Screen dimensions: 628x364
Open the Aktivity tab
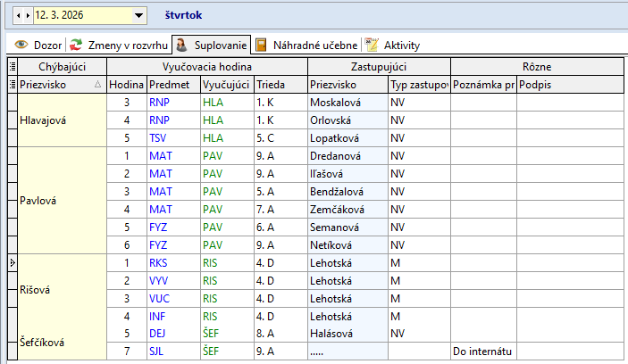click(x=401, y=45)
